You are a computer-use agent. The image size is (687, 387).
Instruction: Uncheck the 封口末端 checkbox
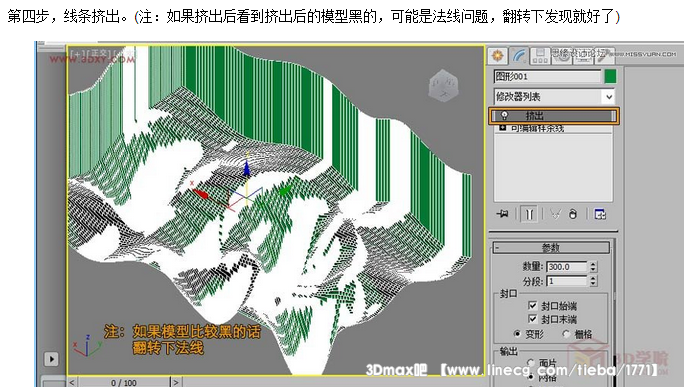(532, 319)
